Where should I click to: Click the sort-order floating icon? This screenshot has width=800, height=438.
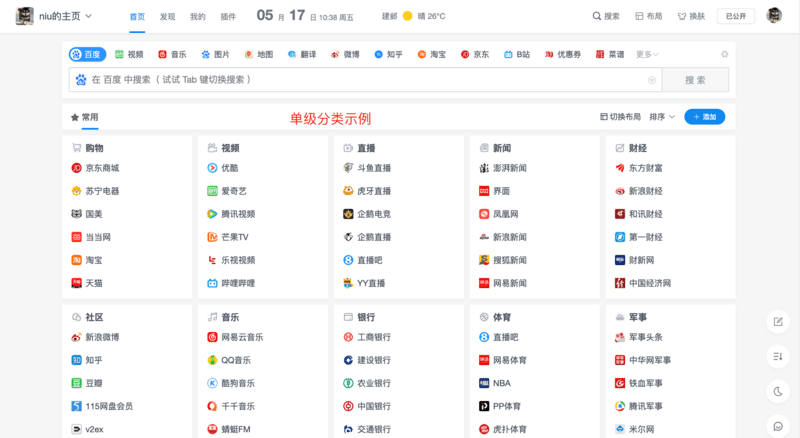[778, 356]
